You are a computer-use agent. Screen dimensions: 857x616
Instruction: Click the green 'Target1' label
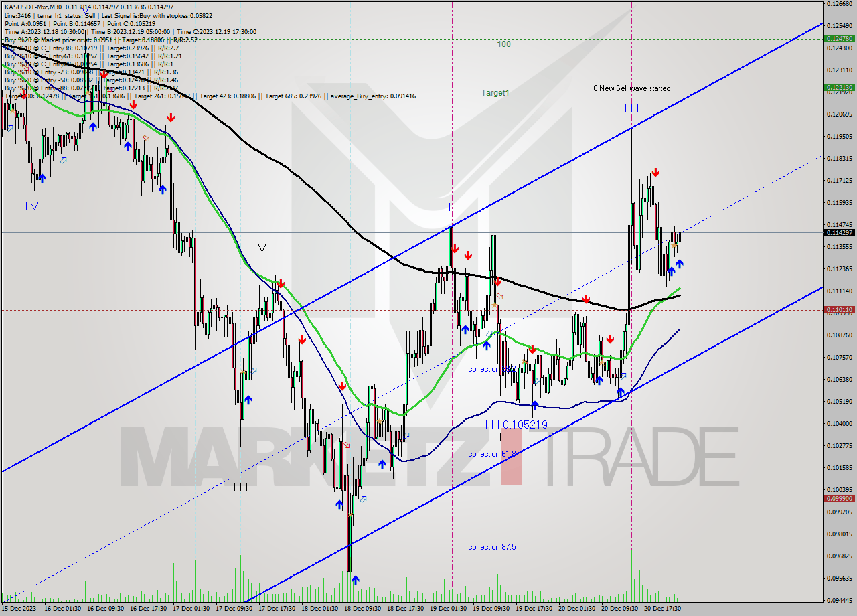495,93
